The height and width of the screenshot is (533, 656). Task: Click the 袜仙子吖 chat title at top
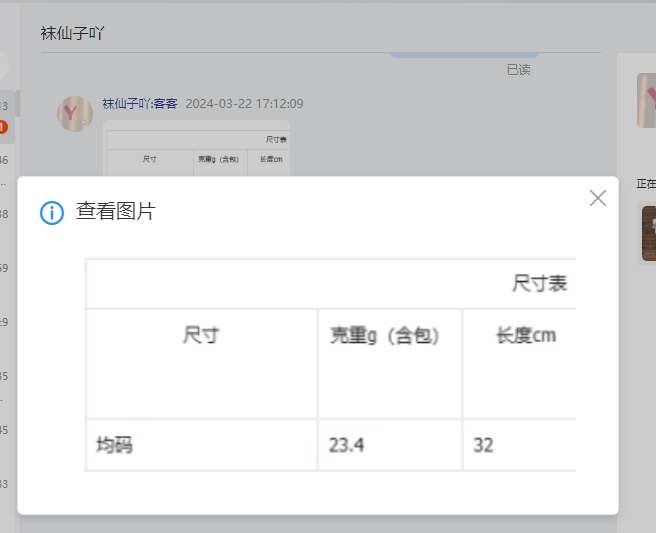pos(72,33)
